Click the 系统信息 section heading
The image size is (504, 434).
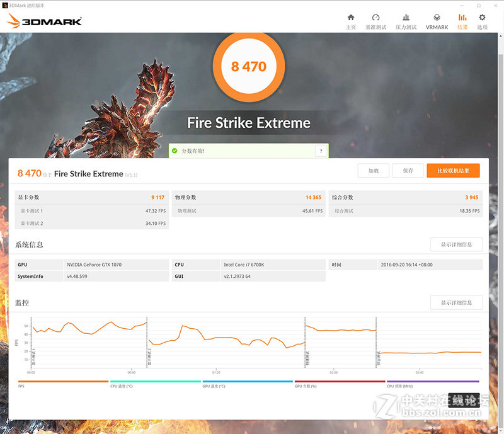tap(29, 244)
